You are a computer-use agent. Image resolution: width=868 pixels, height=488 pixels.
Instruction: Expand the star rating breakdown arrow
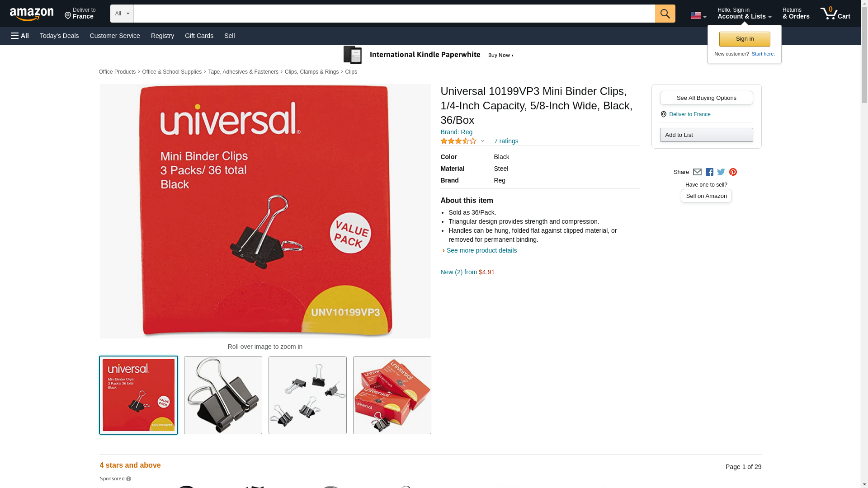(x=482, y=141)
